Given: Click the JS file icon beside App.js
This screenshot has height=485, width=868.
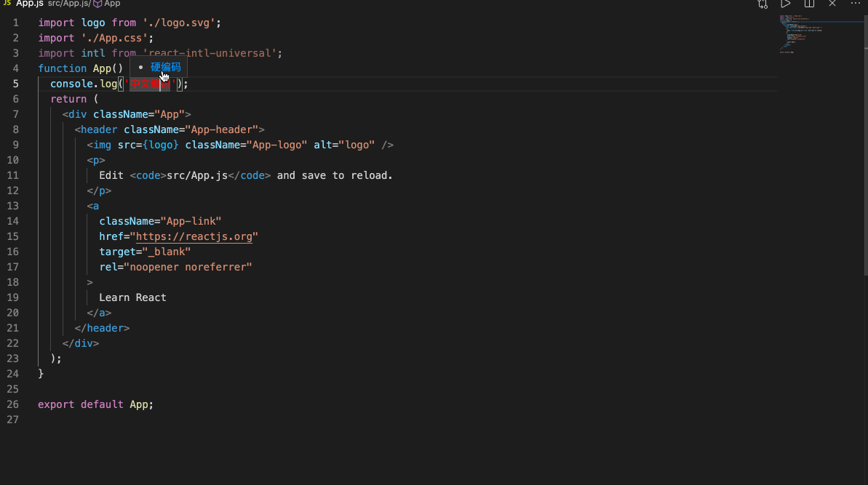Looking at the screenshot, I should click(7, 4).
